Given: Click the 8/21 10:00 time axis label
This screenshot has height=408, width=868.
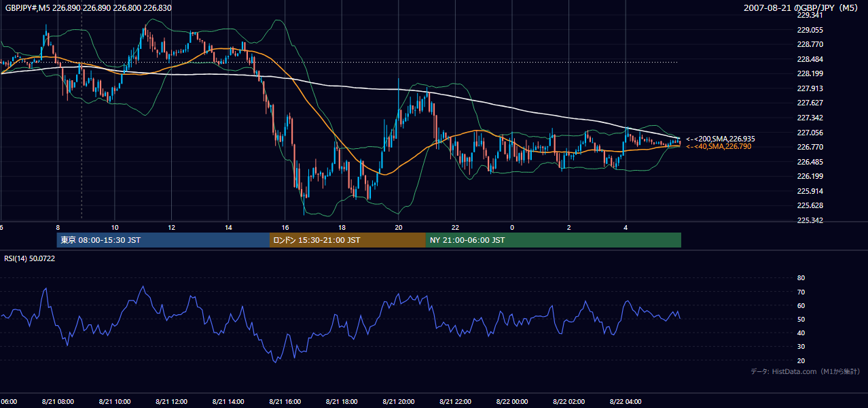Looking at the screenshot, I should point(114,401).
